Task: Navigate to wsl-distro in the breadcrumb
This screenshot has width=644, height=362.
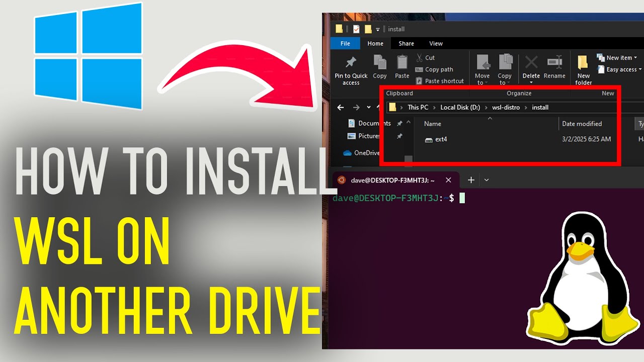Action: point(506,107)
